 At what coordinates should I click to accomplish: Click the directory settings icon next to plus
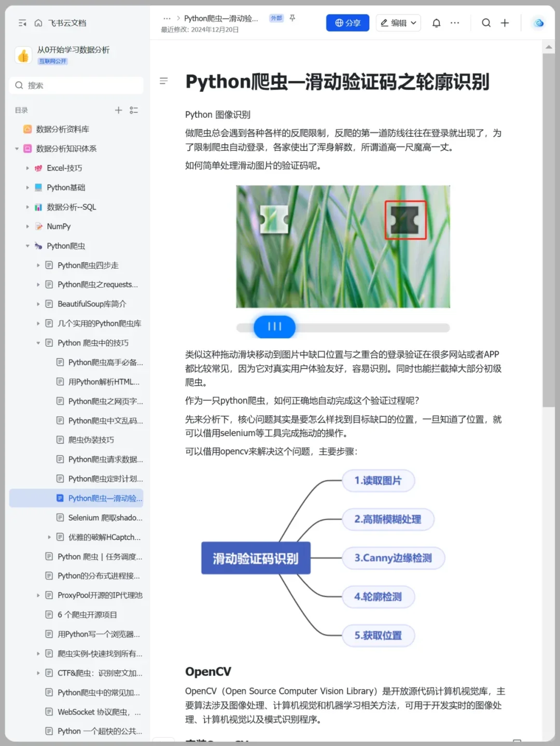(134, 110)
